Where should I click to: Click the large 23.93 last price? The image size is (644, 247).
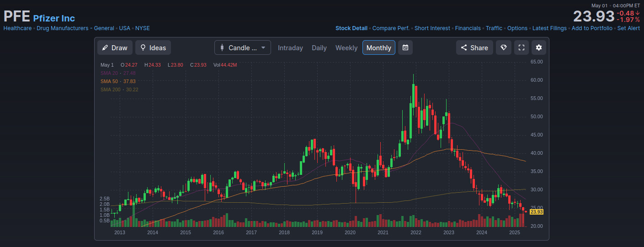click(594, 16)
